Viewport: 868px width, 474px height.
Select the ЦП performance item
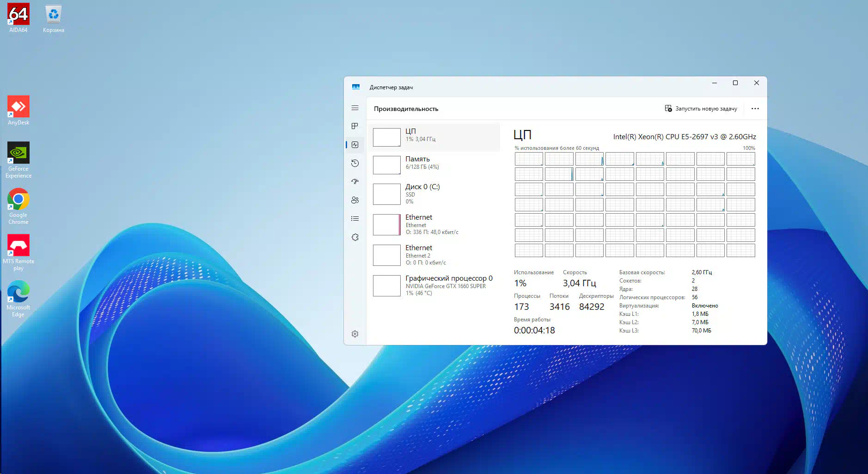pos(434,137)
